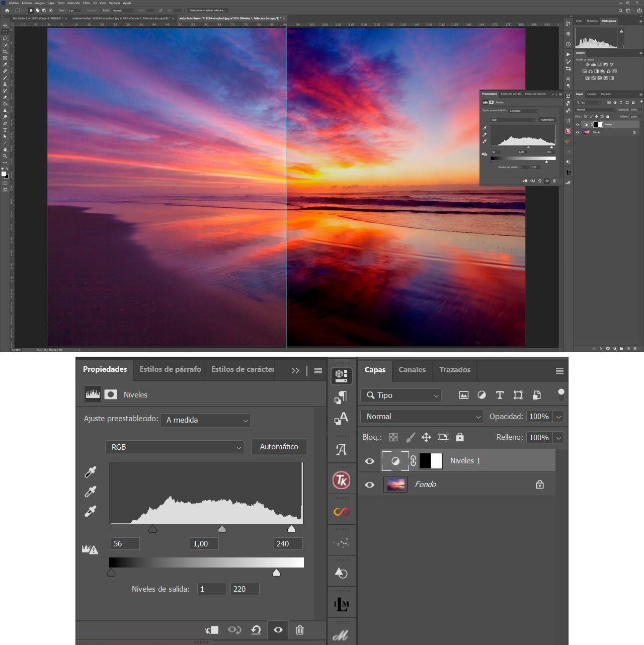
Task: Select the Hand tool
Action: (5, 149)
